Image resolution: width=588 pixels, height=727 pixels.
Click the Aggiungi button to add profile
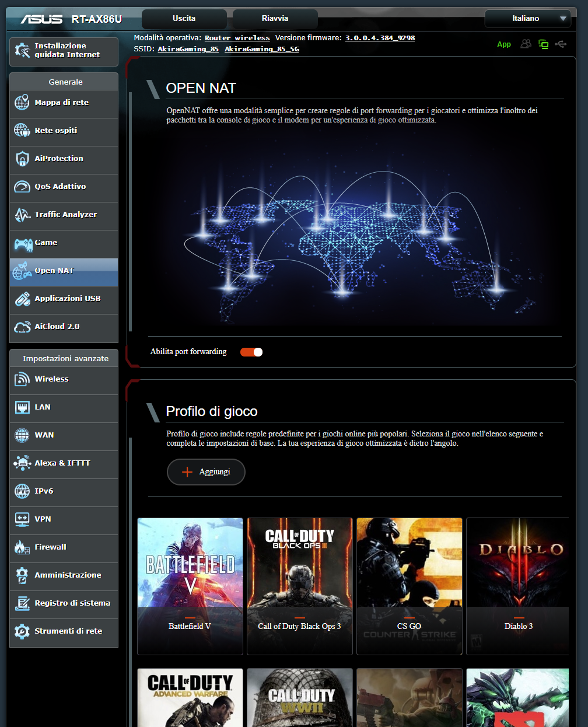click(x=206, y=472)
